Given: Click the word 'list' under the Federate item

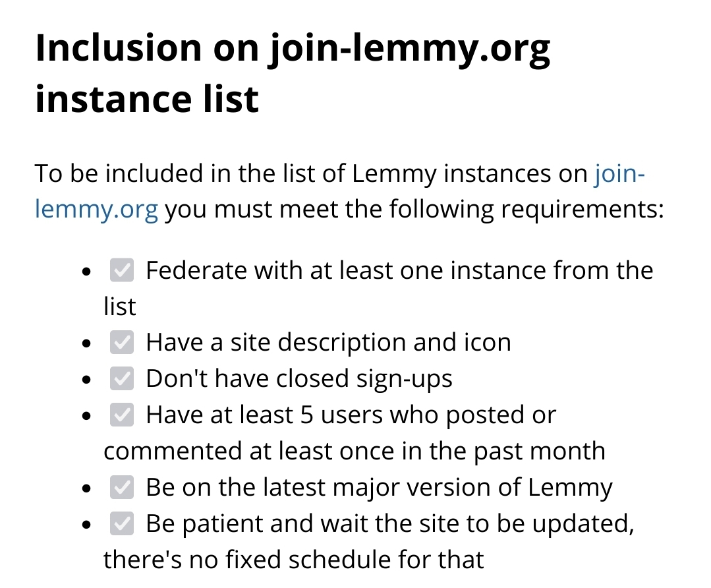Looking at the screenshot, I should 120,307.
